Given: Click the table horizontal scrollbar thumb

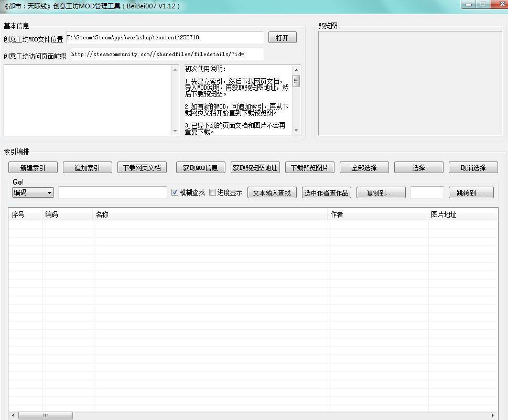Looking at the screenshot, I should point(46,415).
